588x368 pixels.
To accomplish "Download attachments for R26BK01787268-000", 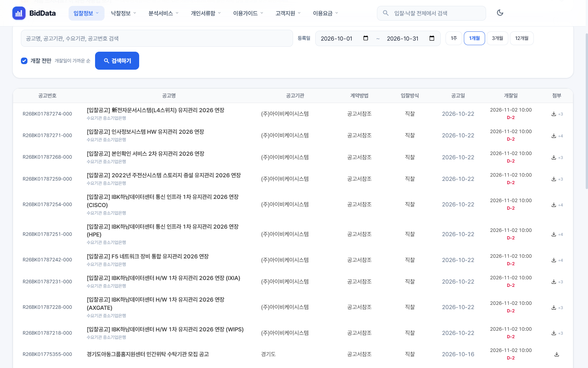I will pos(554,157).
